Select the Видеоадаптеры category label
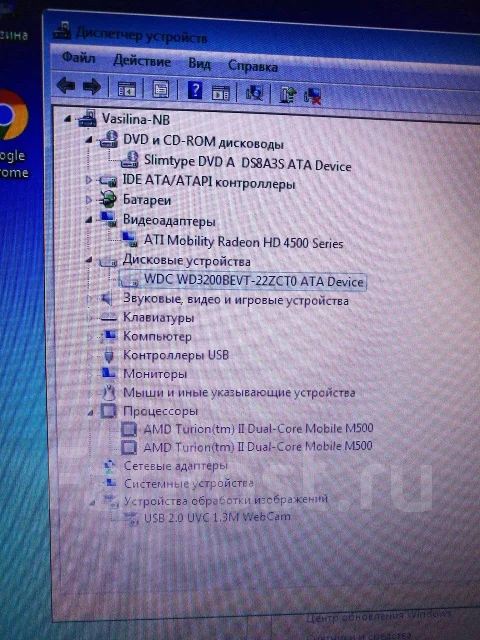The height and width of the screenshot is (640, 480). pyautogui.click(x=169, y=221)
